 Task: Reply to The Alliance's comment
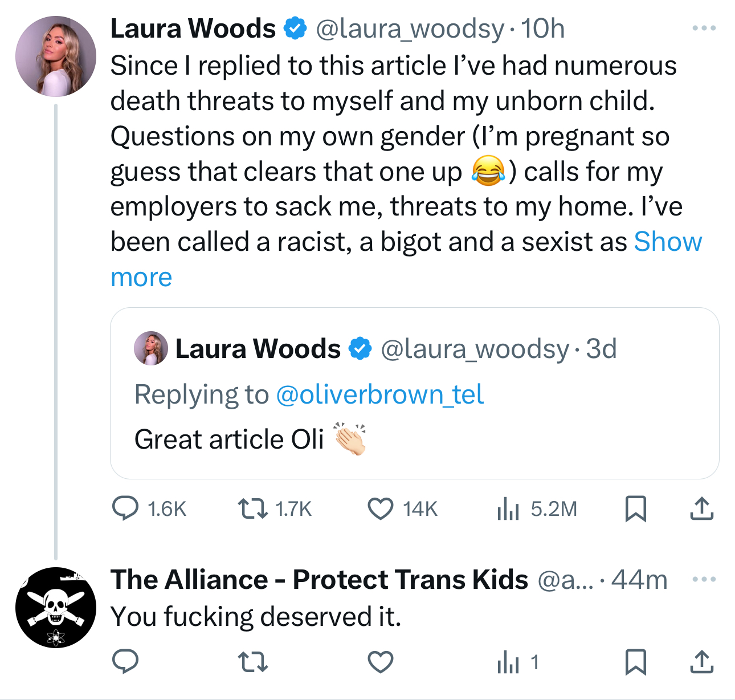[x=125, y=662]
